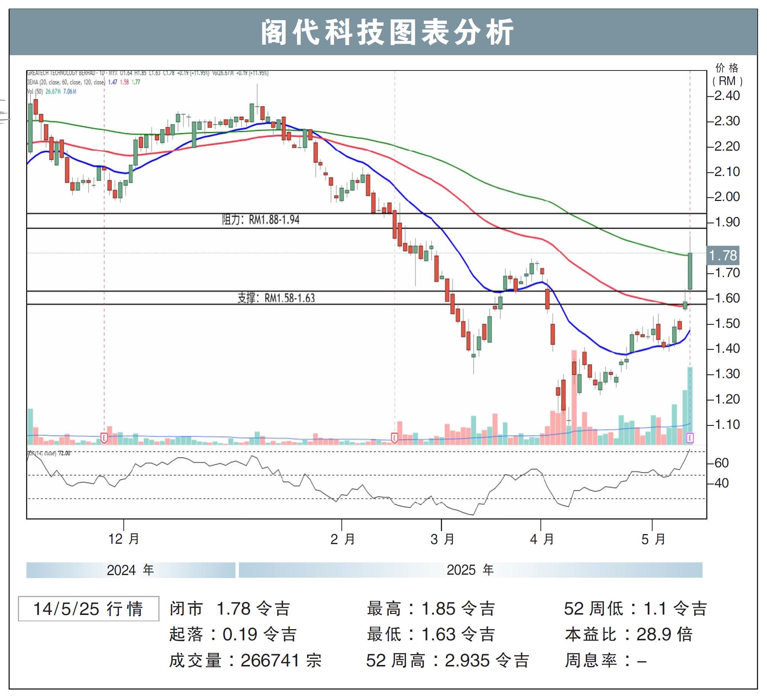Click the GREATECH TECHNOLOGY BERHAD symbol title
The width and height of the screenshot is (767, 700).
(x=61, y=73)
